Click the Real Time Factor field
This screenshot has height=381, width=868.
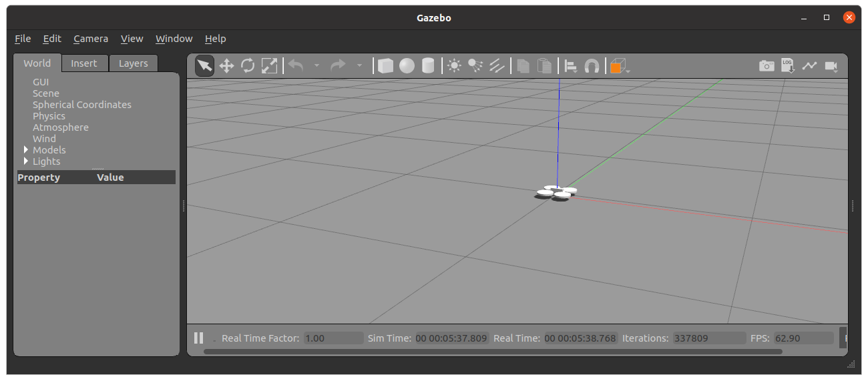tap(333, 338)
